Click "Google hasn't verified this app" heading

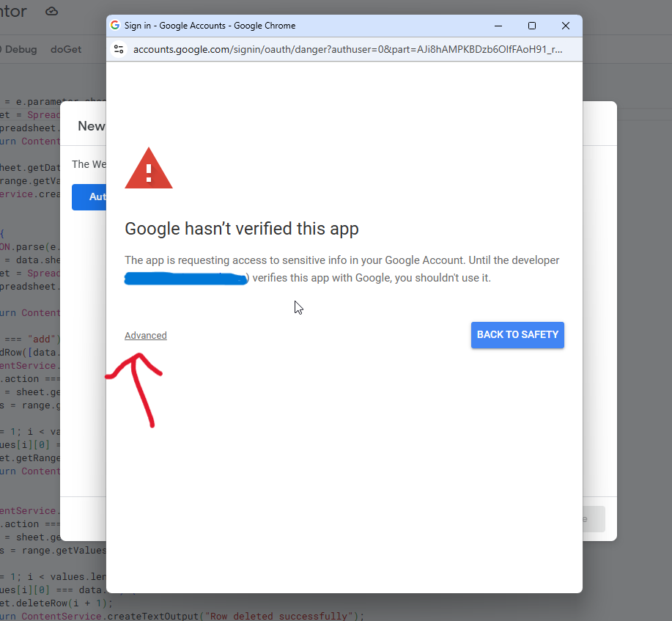pos(242,229)
